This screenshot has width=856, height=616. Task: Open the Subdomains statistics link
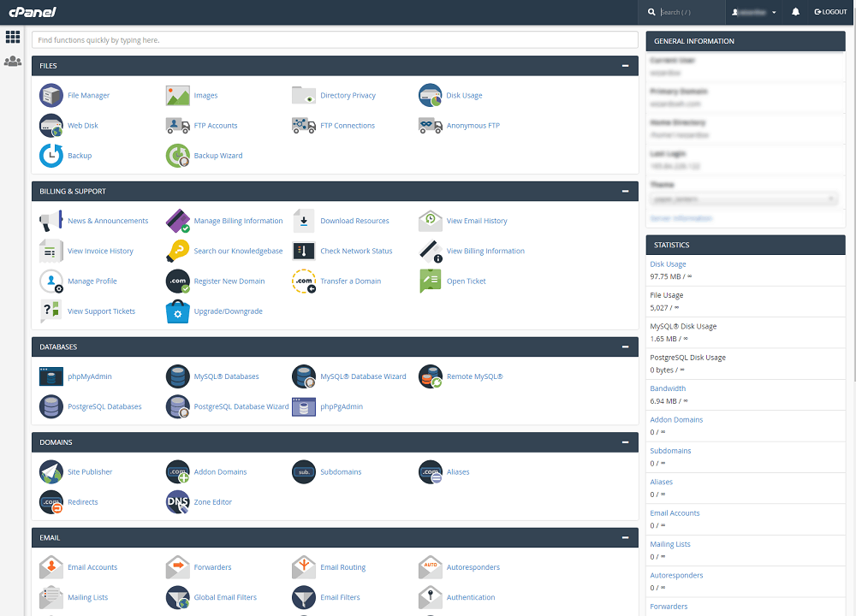tap(670, 451)
